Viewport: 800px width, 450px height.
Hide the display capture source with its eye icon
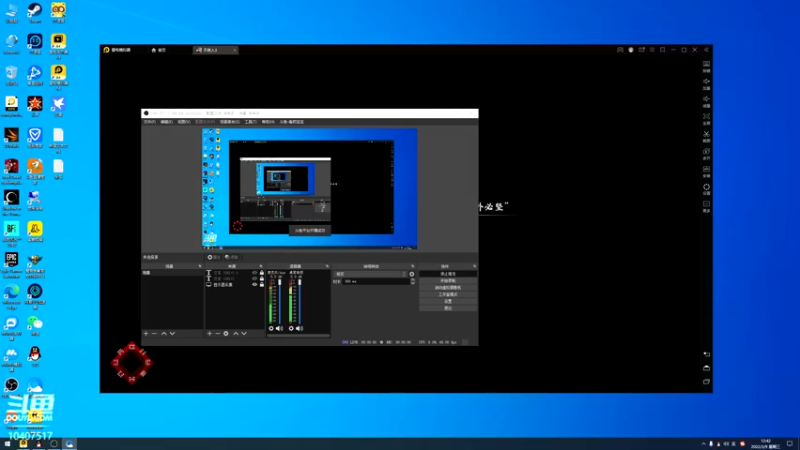[255, 285]
